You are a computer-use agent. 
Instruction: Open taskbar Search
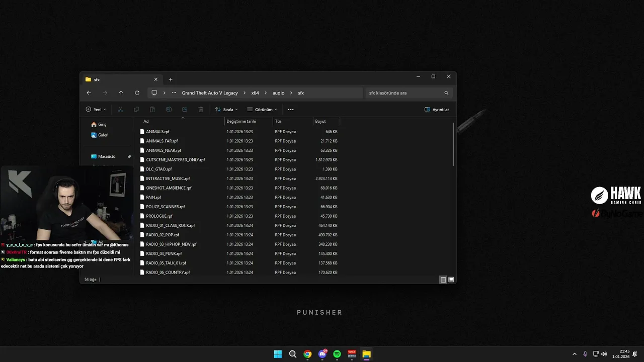click(292, 354)
